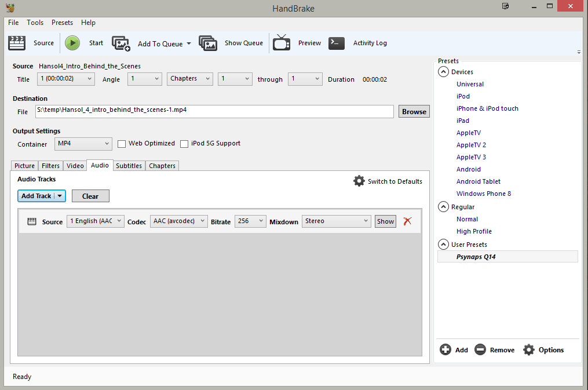Open the start chapter dropdown

235,79
